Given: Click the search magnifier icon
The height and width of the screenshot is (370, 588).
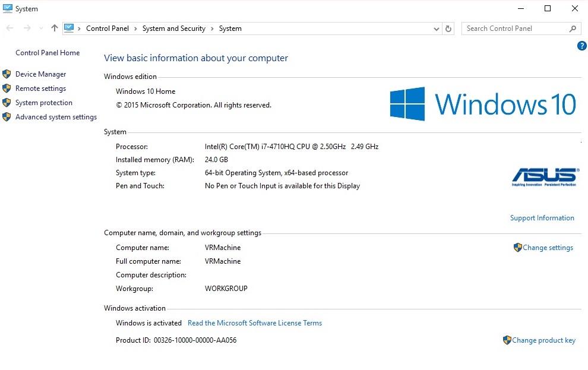Looking at the screenshot, I should (573, 29).
